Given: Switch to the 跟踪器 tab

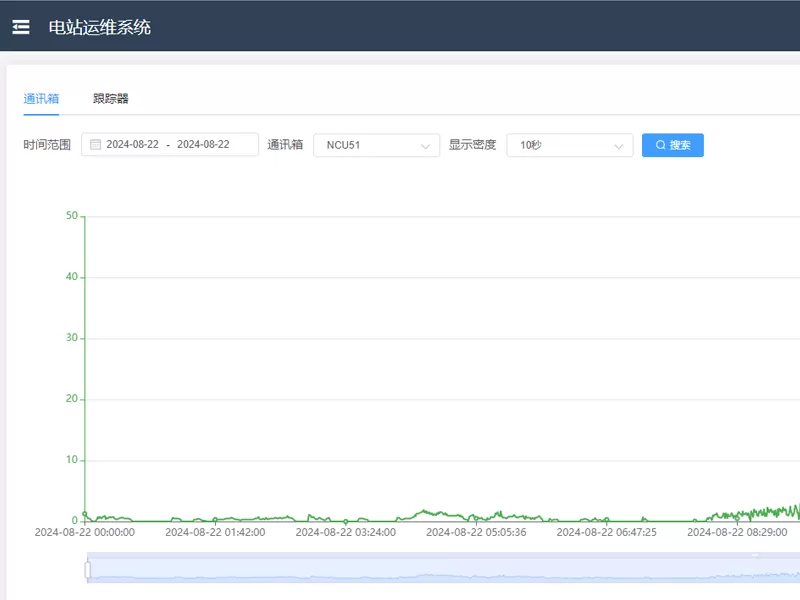Looking at the screenshot, I should tap(111, 98).
